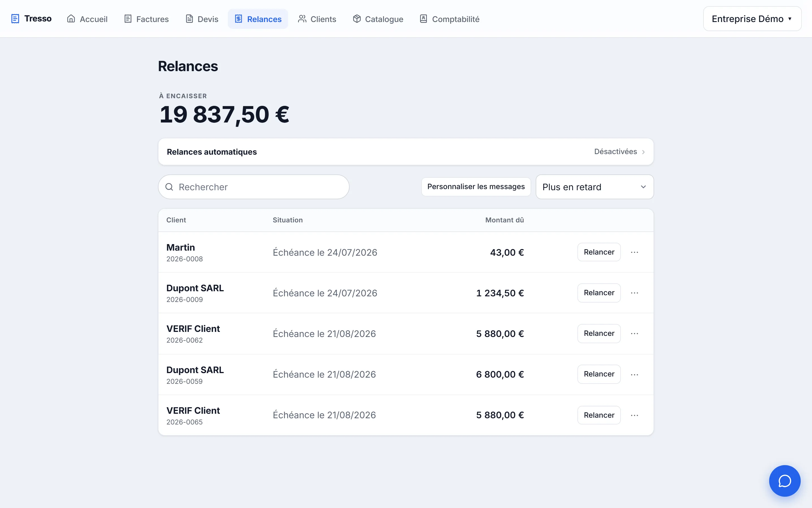812x508 pixels.
Task: Click the Situation column header
Action: click(x=288, y=220)
